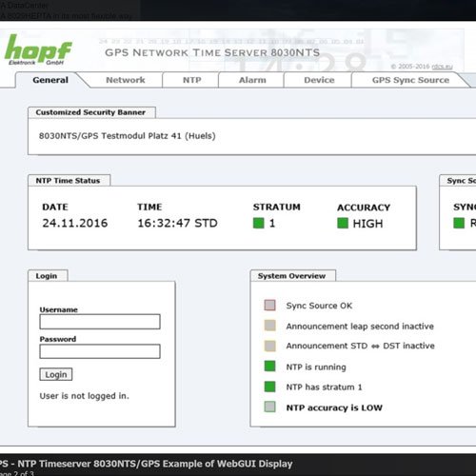Click the 'Announcement STD DST inactive' text
476x476 pixels.
360,346
